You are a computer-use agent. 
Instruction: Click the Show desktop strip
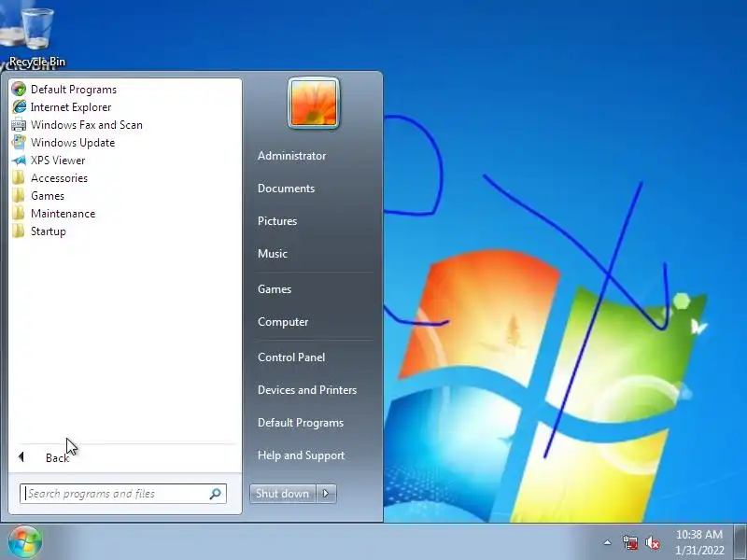[x=740, y=542]
